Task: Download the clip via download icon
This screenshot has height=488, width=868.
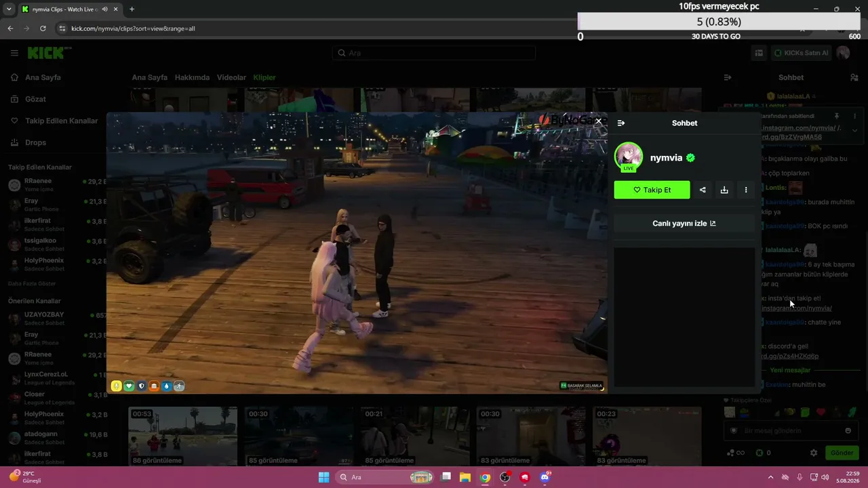Action: click(x=724, y=190)
